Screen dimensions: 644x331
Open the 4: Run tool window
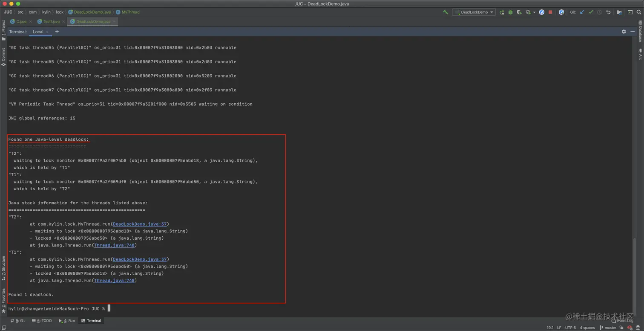[x=67, y=321]
